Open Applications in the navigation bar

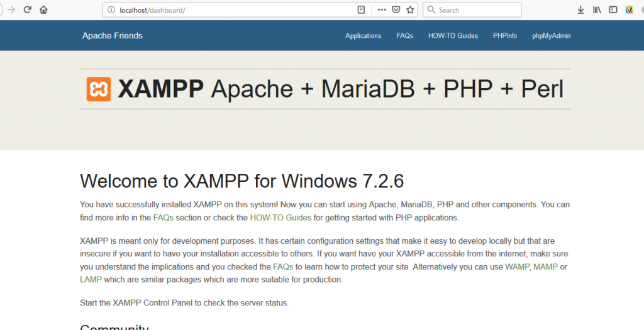363,36
